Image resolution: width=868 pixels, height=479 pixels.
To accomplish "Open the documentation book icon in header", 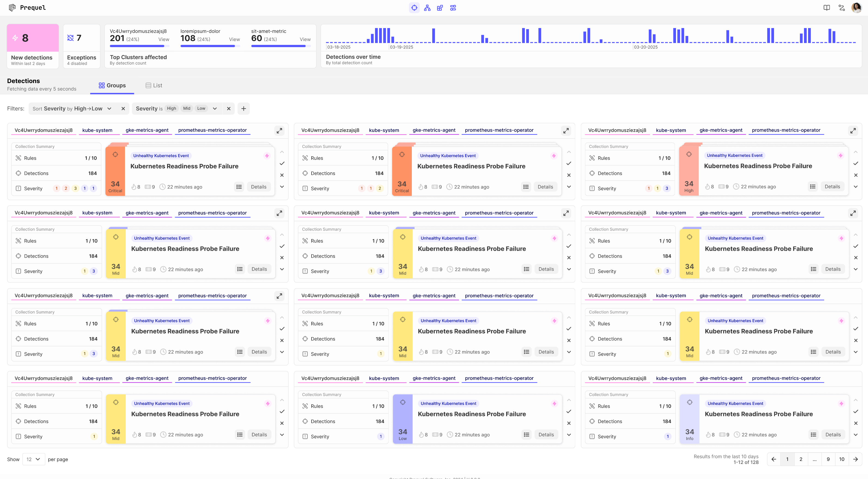I will point(827,7).
